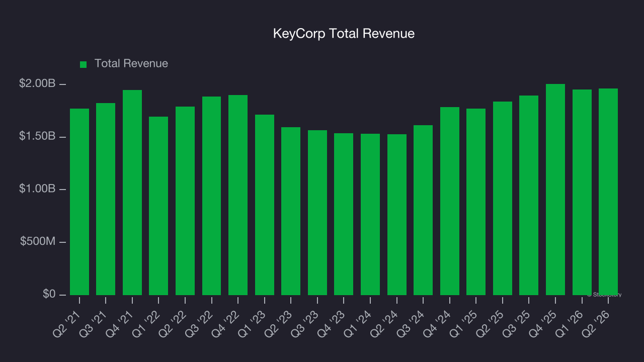The width and height of the screenshot is (644, 362).
Task: Click the bar above Q1 '22
Action: click(x=158, y=206)
